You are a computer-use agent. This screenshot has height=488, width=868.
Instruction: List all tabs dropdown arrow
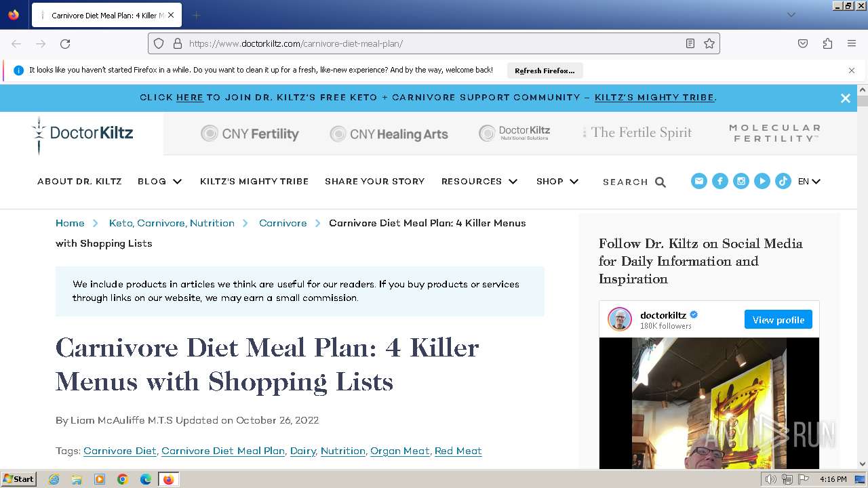tap(791, 15)
